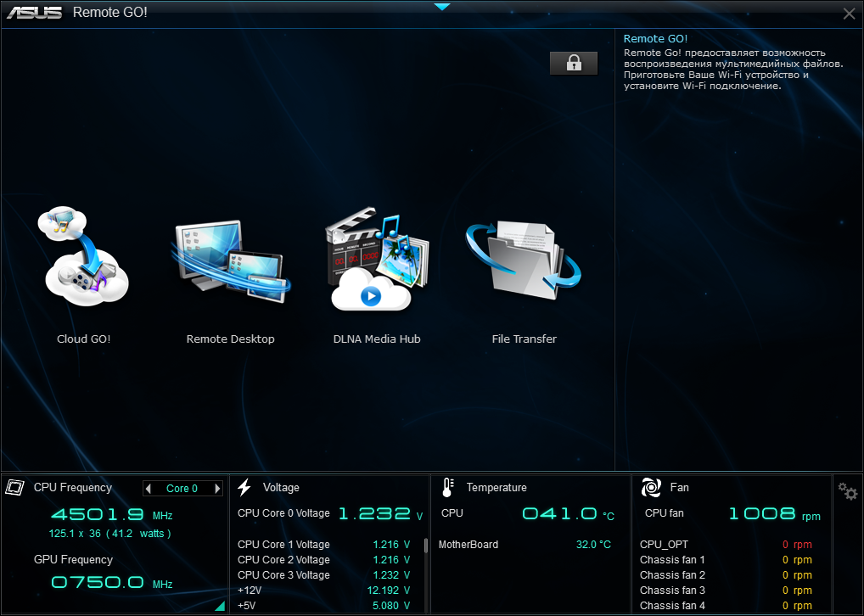Select the CPU Core 1 Voltage row

point(324,545)
